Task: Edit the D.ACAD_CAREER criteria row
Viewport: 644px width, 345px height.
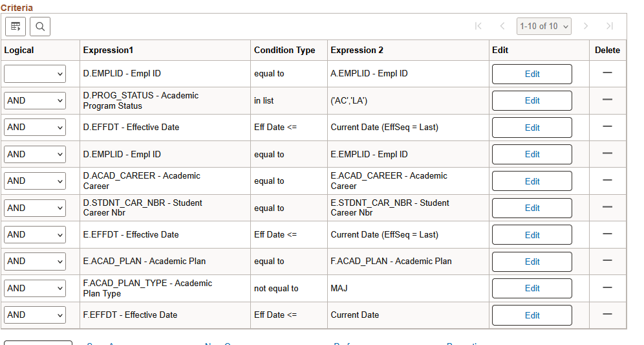Action: coord(531,181)
